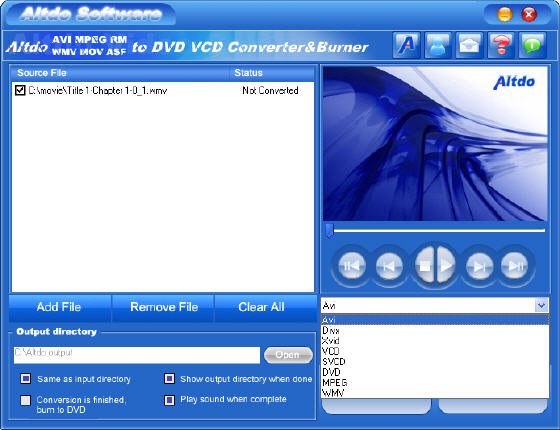Enable burn to DVD when conversion finished
Screen dimensions: 560x430
point(26,400)
